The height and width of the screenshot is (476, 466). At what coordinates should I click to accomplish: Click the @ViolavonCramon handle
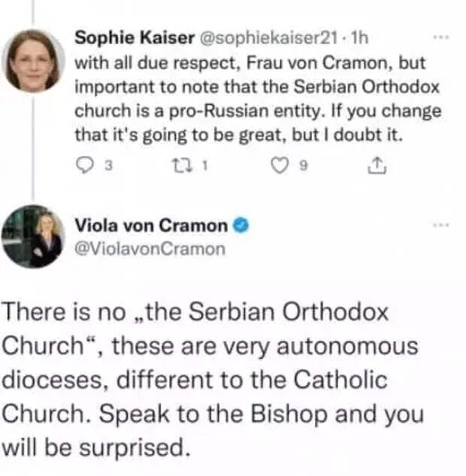[150, 249]
